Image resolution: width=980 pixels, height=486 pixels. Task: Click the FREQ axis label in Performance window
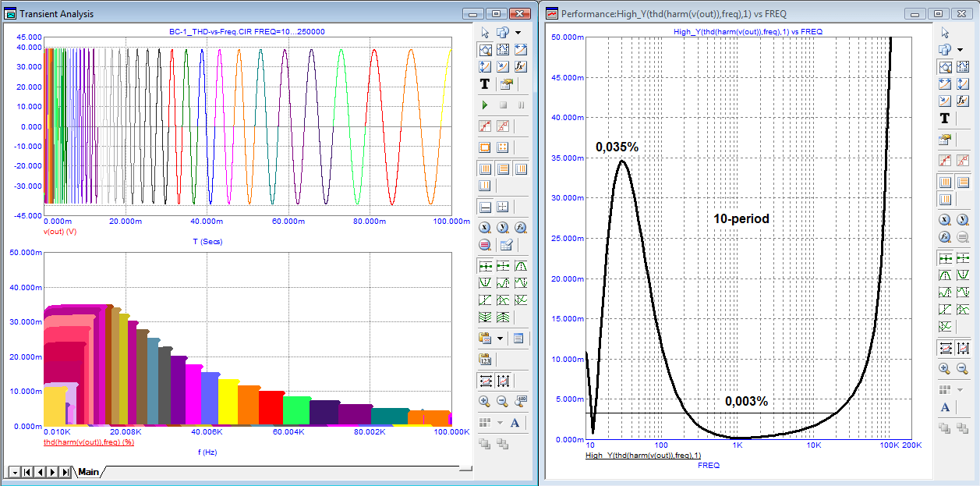pos(709,465)
